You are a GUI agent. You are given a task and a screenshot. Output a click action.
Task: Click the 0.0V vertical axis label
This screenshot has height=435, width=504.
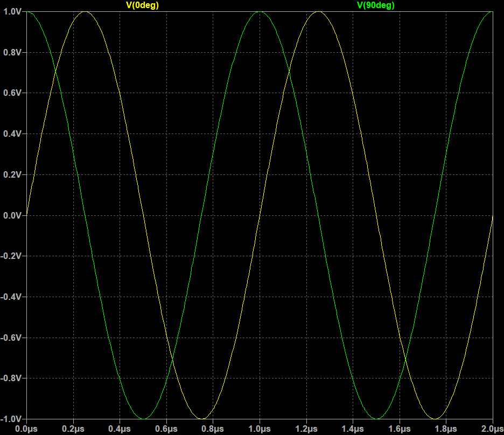click(11, 215)
